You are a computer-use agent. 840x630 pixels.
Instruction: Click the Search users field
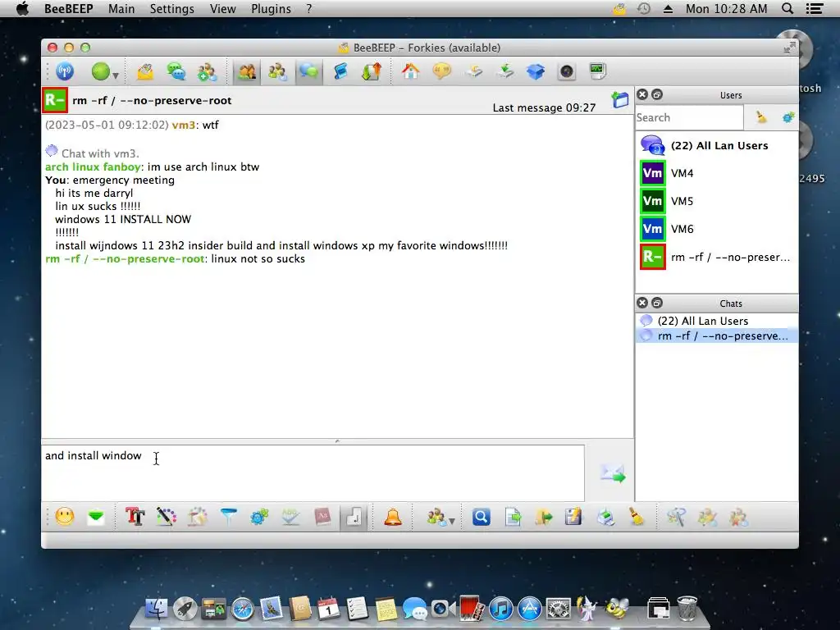coord(689,117)
